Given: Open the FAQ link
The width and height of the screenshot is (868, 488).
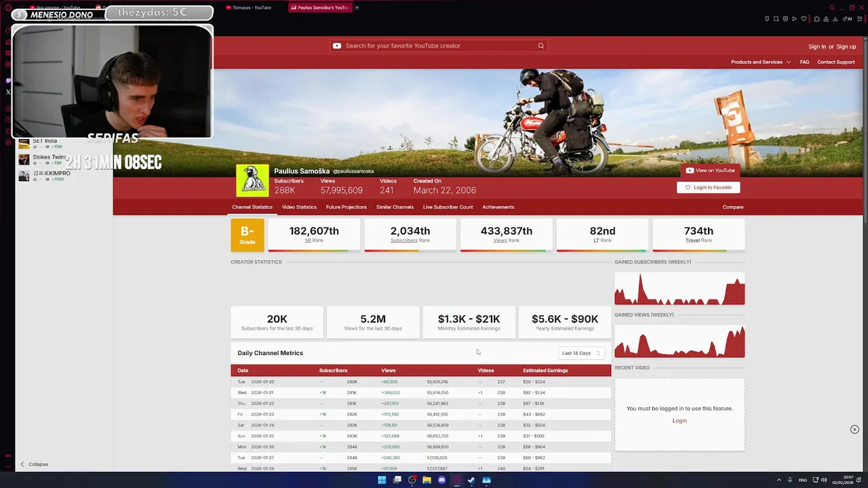Looking at the screenshot, I should 804,62.
